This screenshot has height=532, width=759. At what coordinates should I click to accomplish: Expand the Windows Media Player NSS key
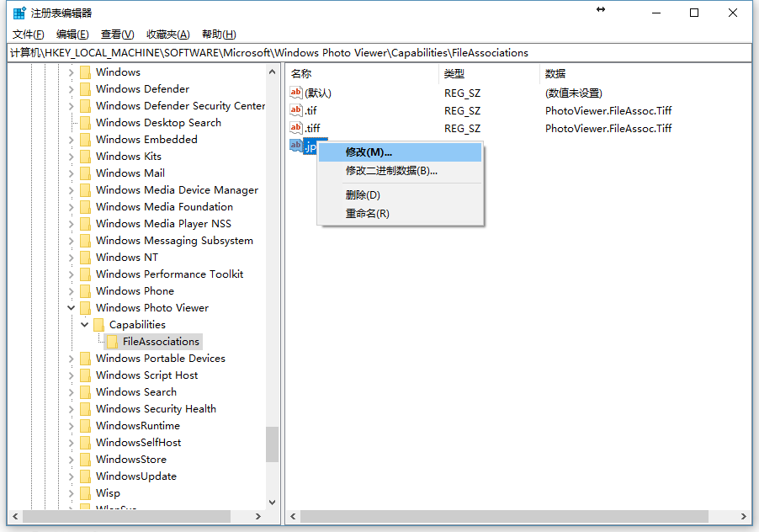(72, 224)
